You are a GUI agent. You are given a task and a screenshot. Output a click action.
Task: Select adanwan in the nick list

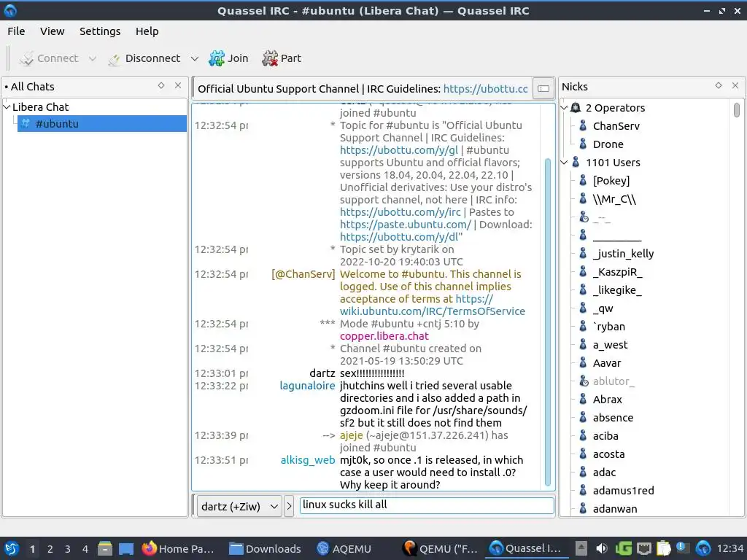click(x=614, y=508)
